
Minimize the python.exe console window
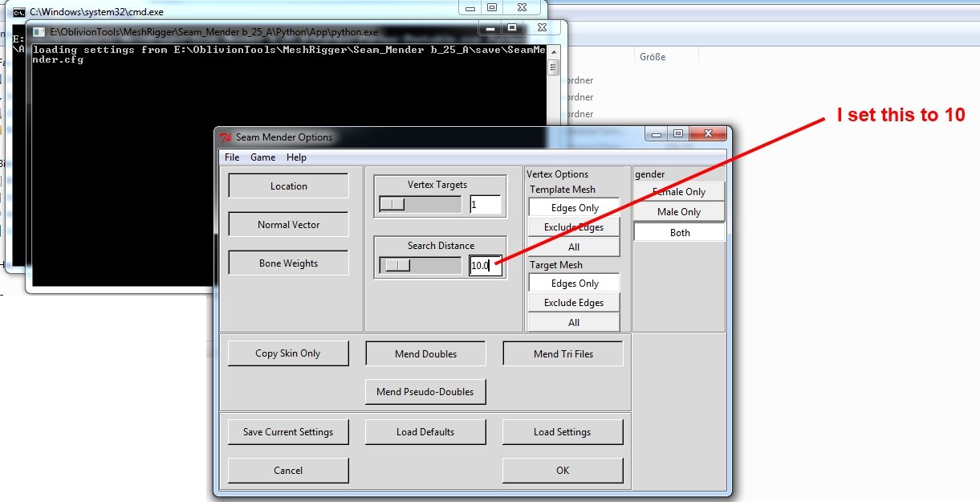point(491,28)
